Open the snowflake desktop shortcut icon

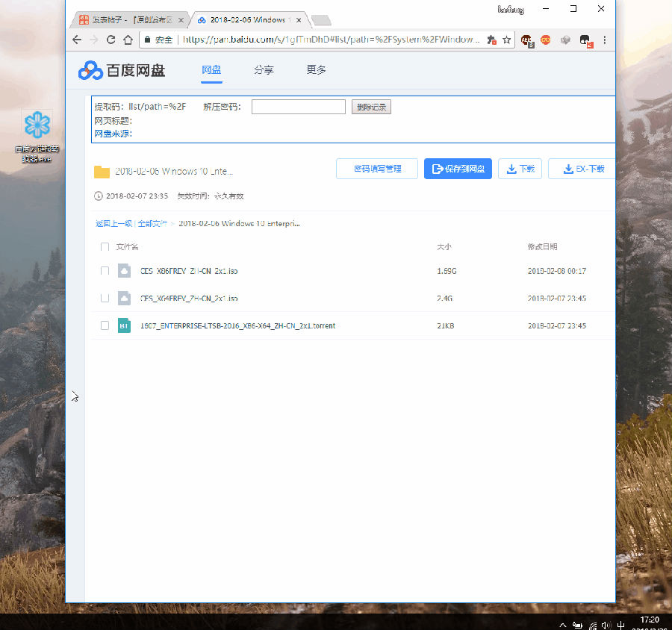pos(37,125)
